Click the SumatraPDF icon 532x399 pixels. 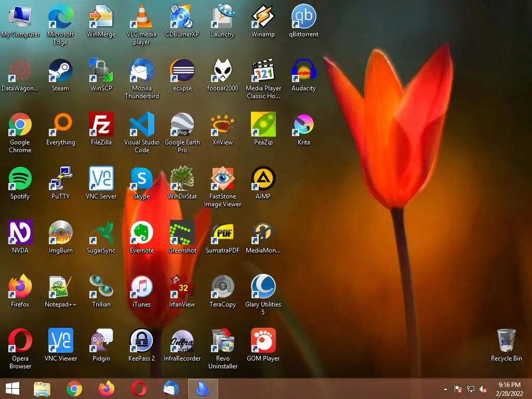tap(222, 232)
